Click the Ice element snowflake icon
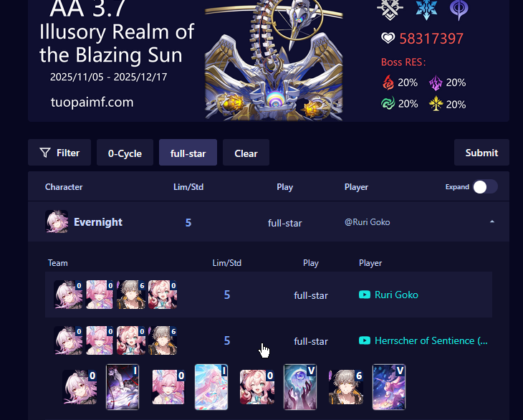The width and height of the screenshot is (523, 420). coord(426,9)
